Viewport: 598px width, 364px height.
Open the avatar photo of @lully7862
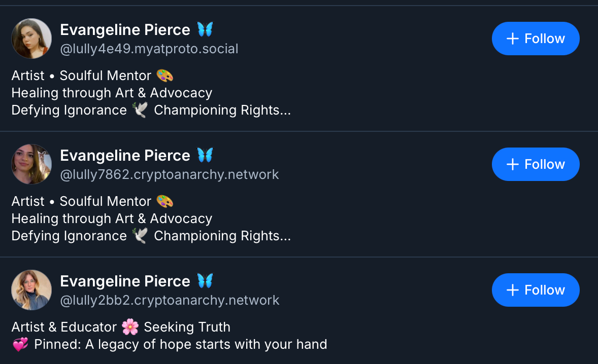(x=31, y=164)
